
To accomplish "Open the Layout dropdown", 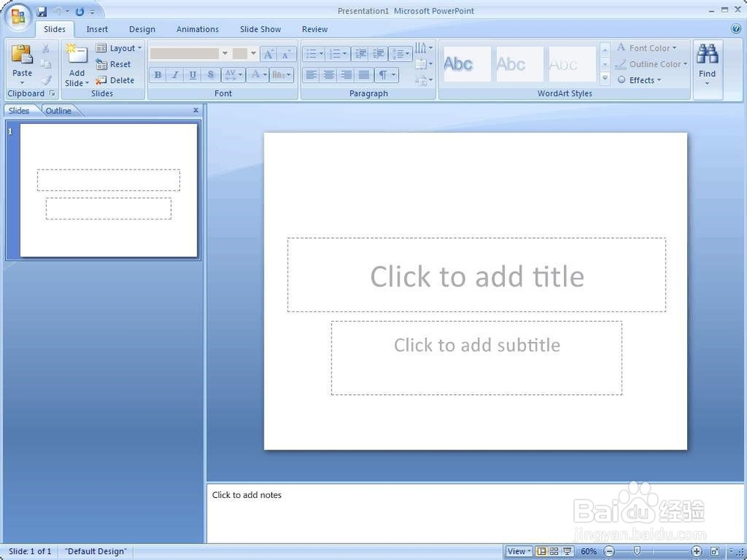I will tap(119, 48).
